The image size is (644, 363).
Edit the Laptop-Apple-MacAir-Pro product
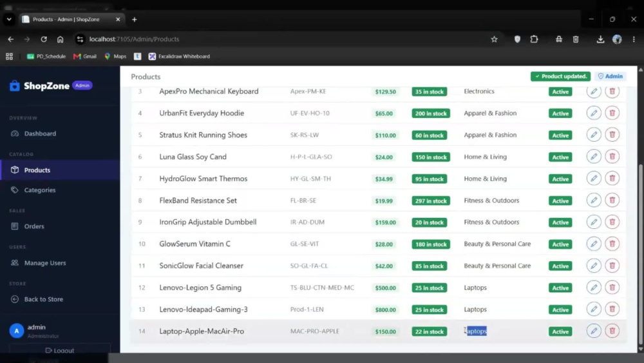point(594,331)
